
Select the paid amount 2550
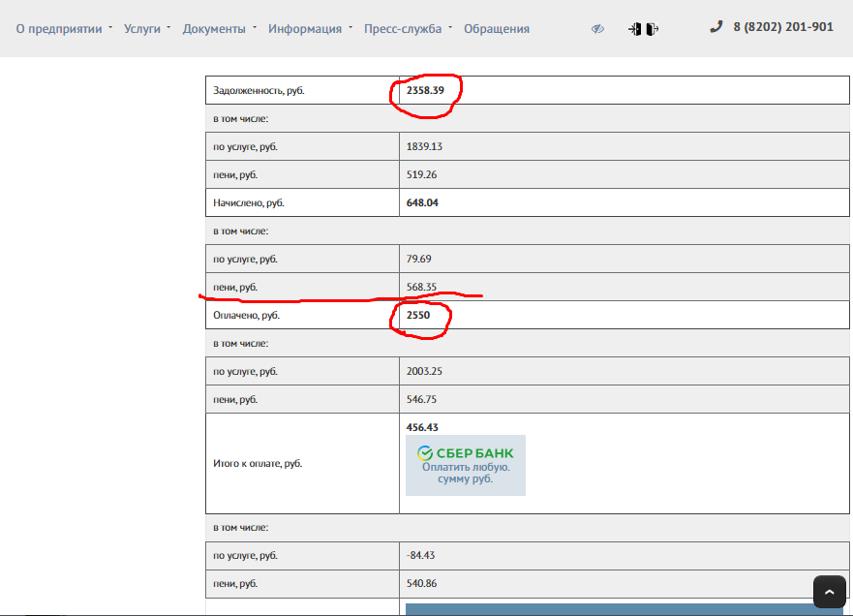(418, 316)
